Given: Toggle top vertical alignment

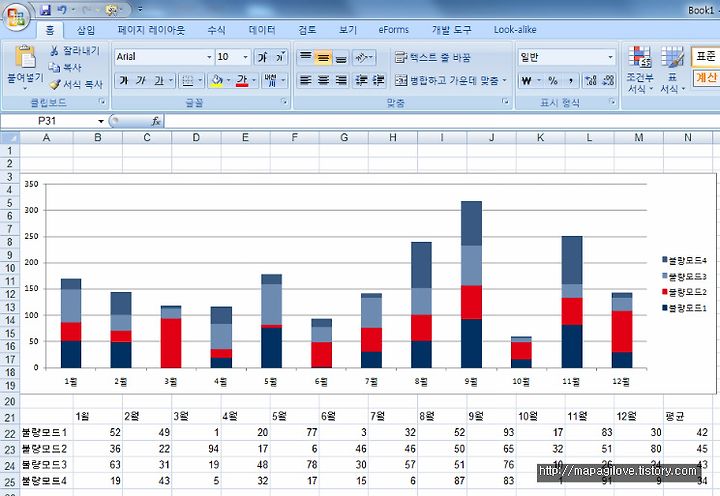Looking at the screenshot, I should click(x=305, y=57).
